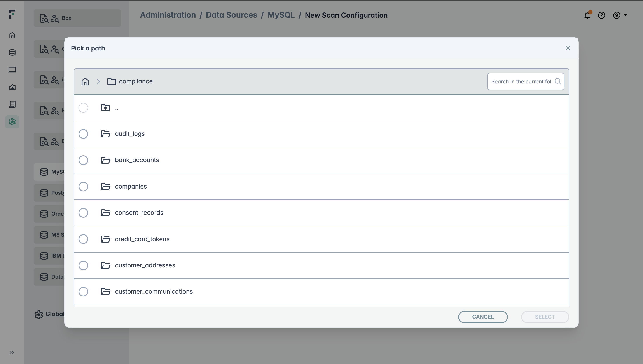Expand the left sidebar with double chevron
The width and height of the screenshot is (643, 364).
point(12,352)
